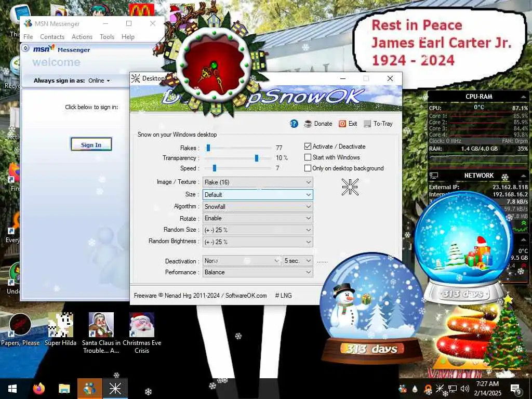Click the # LNG language link
Image resolution: width=532 pixels, height=399 pixels.
coord(283,296)
